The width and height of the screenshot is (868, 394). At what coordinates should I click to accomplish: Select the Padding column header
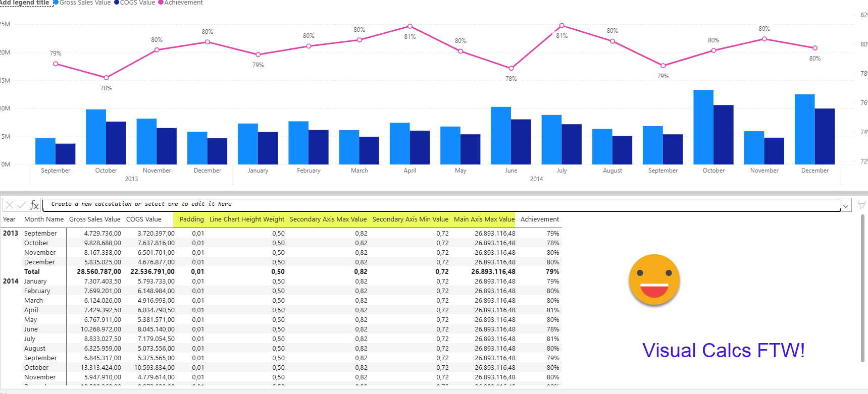click(x=191, y=219)
